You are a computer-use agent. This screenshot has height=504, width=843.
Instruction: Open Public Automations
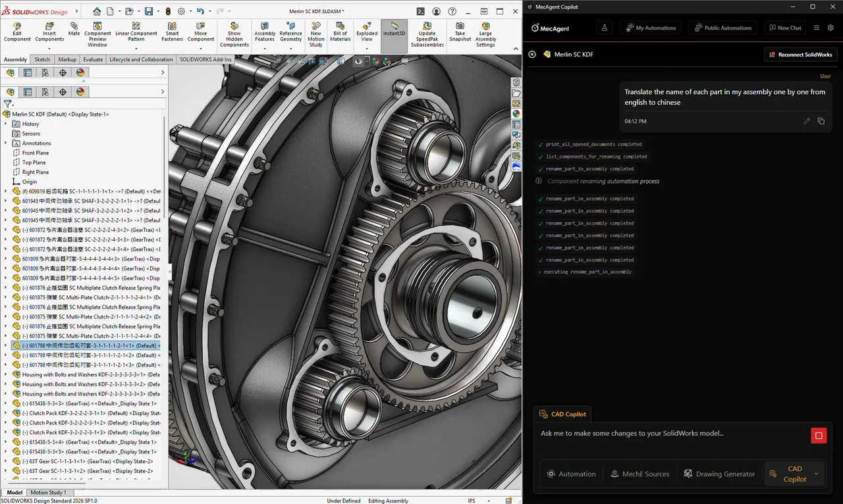722,28
